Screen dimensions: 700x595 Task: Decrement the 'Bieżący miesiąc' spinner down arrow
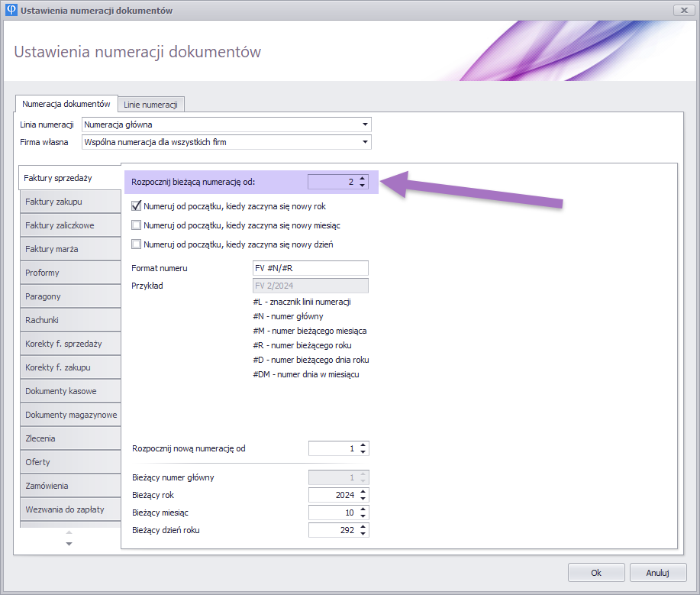[x=363, y=516]
